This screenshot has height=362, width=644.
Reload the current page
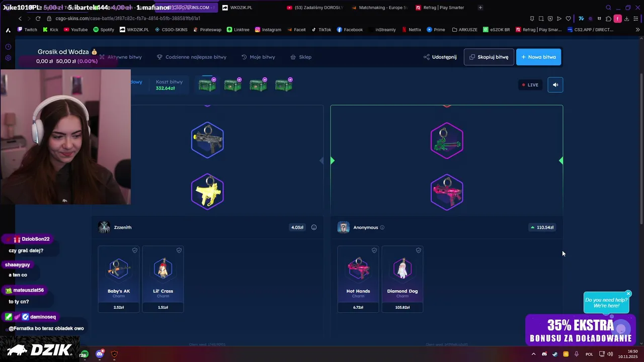click(x=38, y=19)
